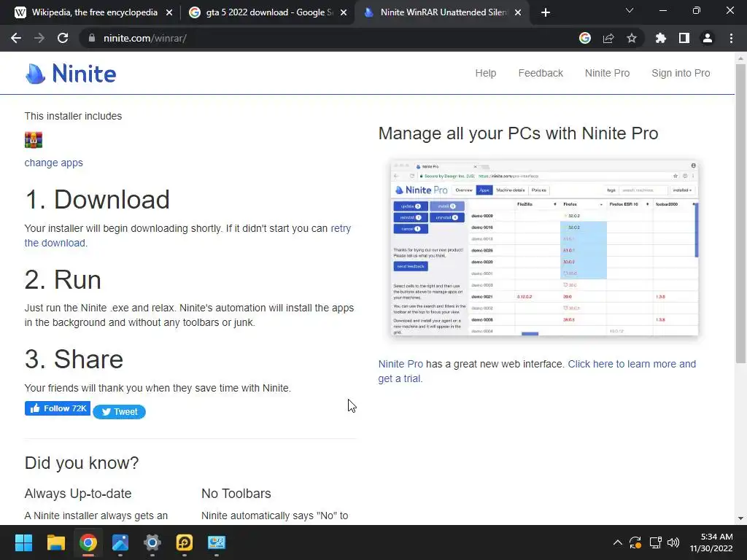View site information via padlock icon
747x560 pixels.
click(x=92, y=38)
